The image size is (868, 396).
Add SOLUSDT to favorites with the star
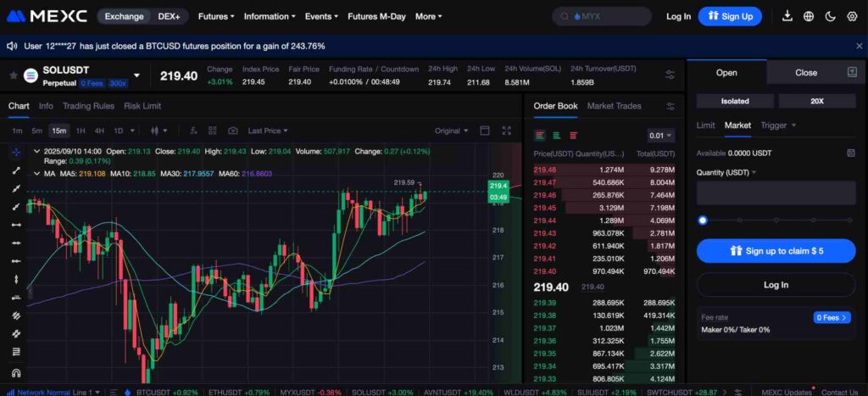[14, 75]
